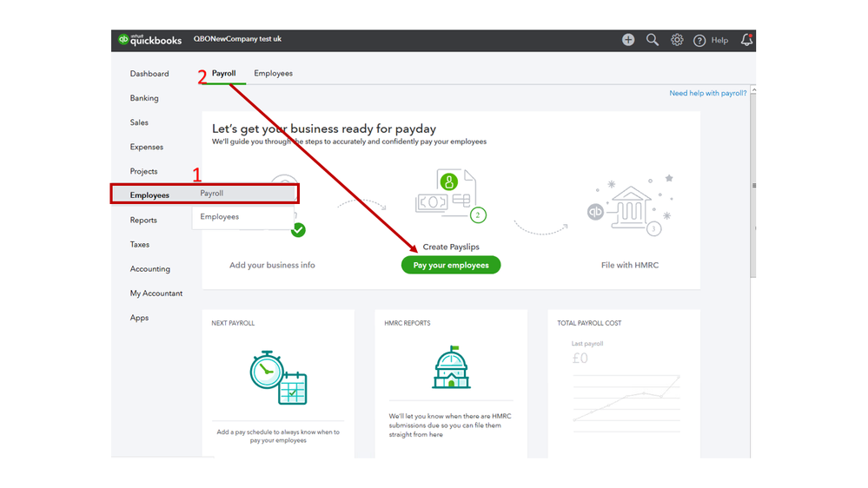
Task: Click the Help question mark icon
Action: [699, 41]
